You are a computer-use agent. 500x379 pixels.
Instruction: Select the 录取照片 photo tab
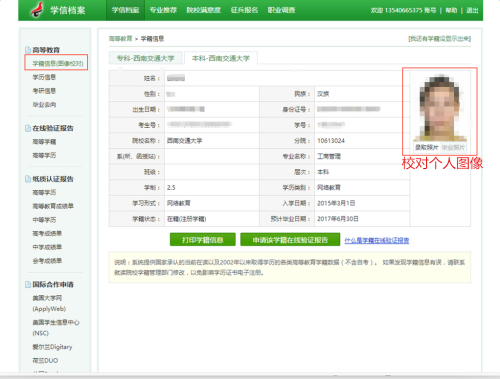coord(427,147)
